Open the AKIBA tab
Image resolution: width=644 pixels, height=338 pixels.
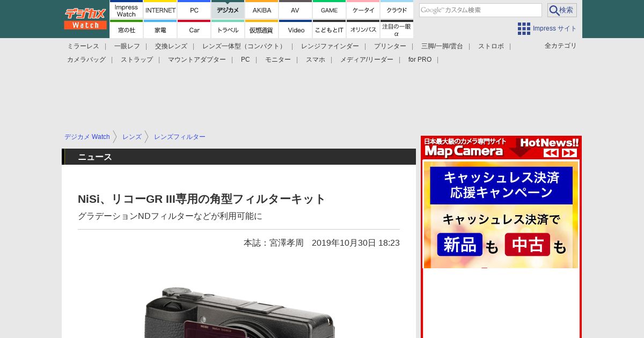point(262,10)
